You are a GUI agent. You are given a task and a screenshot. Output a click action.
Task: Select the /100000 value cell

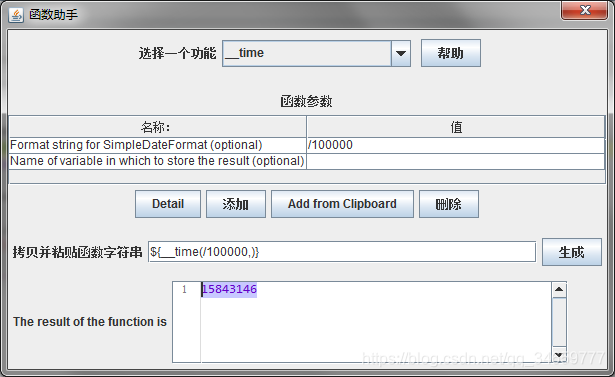coord(455,145)
